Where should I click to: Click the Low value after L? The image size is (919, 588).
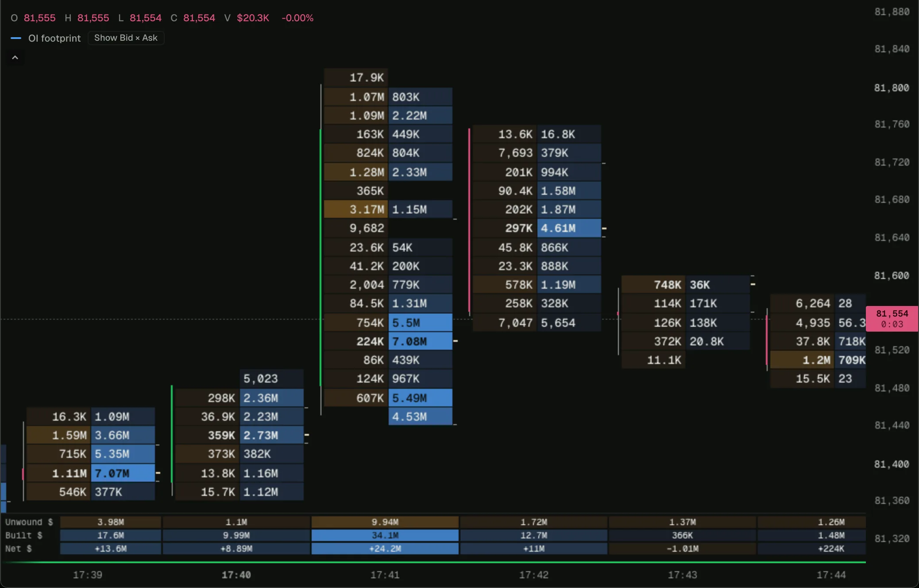point(146,18)
